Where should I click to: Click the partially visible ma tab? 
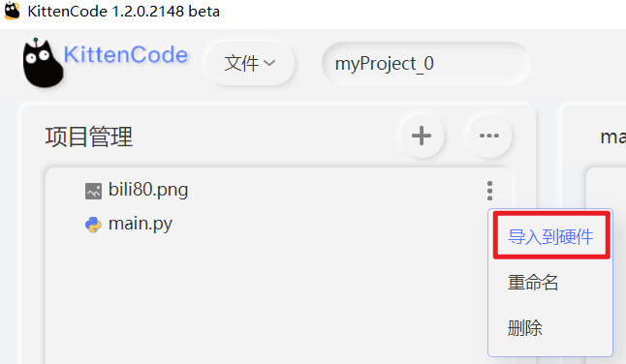[612, 137]
